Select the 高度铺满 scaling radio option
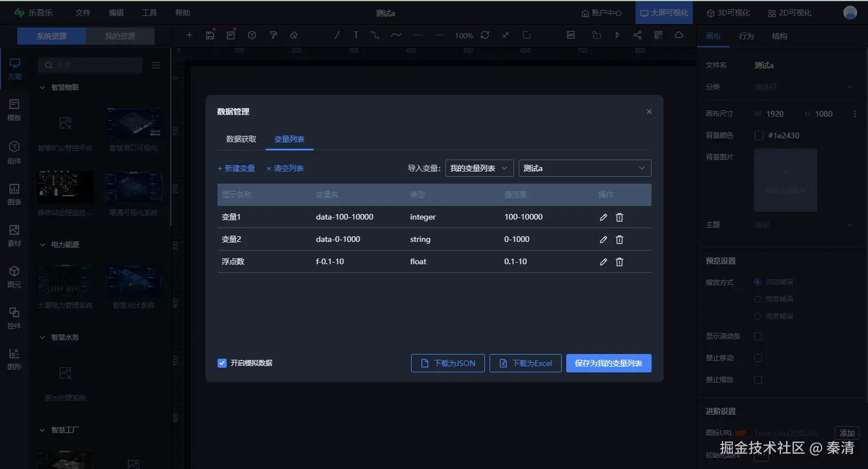The width and height of the screenshot is (868, 469). click(757, 316)
